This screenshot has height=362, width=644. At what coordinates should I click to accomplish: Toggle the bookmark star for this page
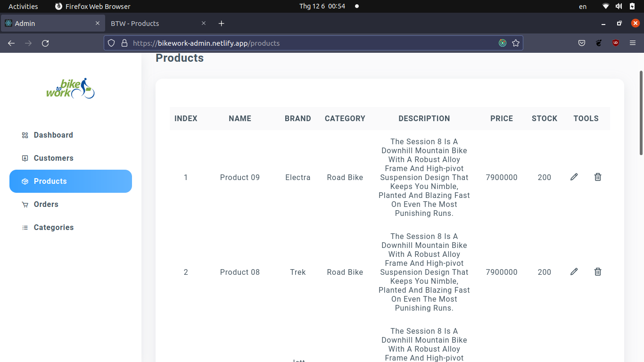[x=516, y=43]
